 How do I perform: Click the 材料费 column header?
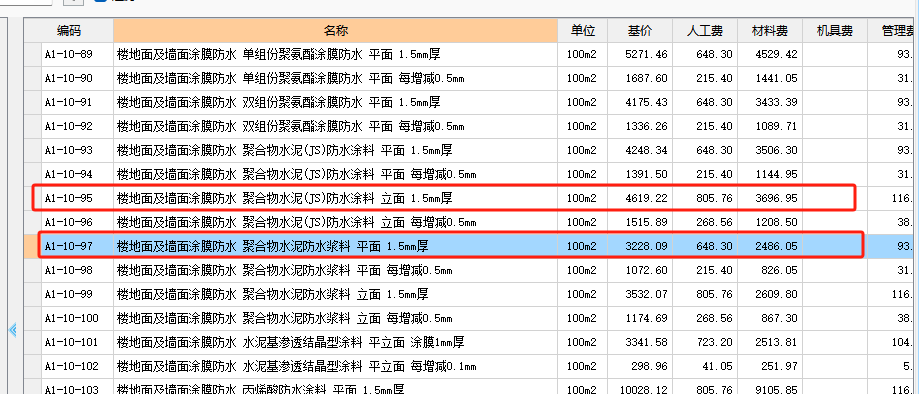pos(770,31)
